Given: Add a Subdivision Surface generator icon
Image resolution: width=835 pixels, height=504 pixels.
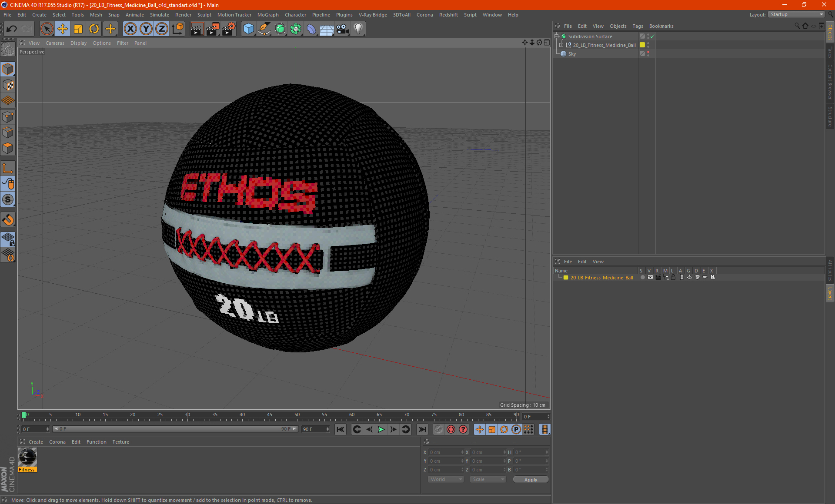Looking at the screenshot, I should point(280,29).
